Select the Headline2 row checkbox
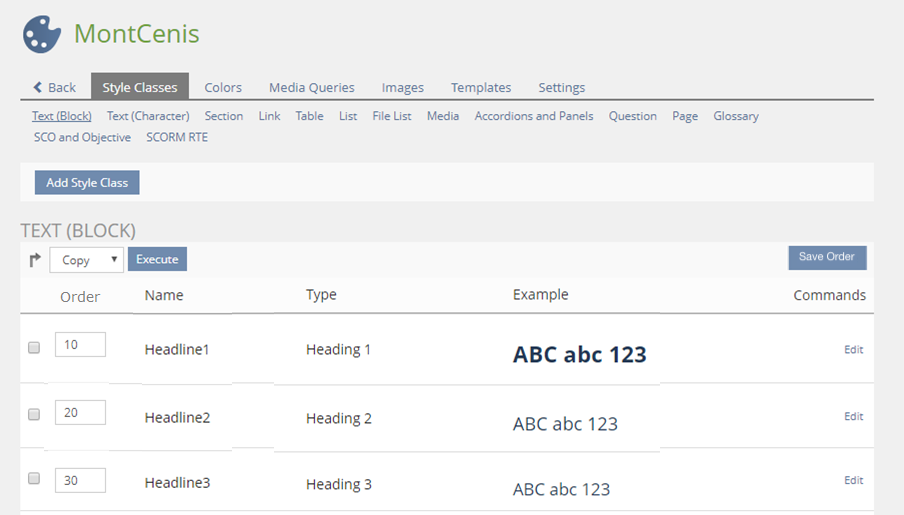 click(34, 414)
